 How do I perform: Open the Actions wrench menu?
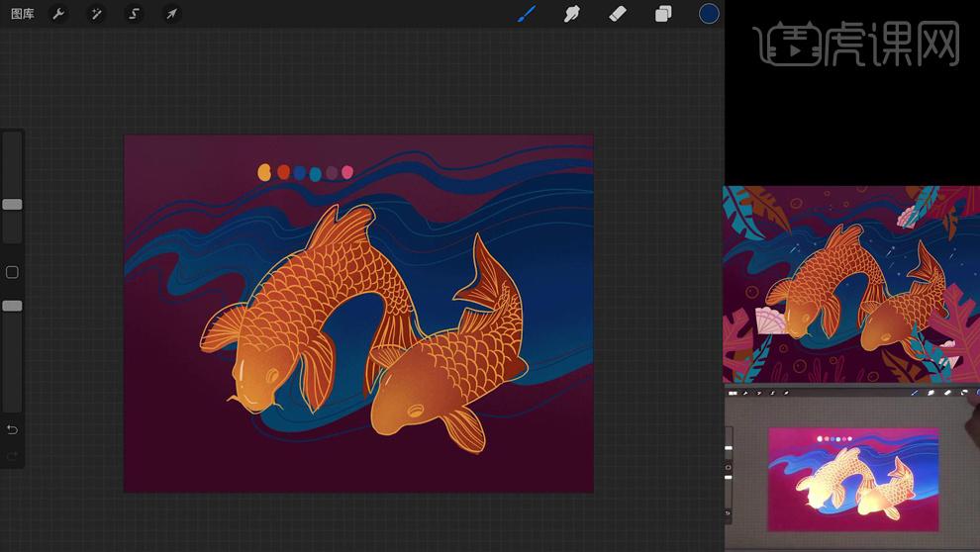pos(58,14)
